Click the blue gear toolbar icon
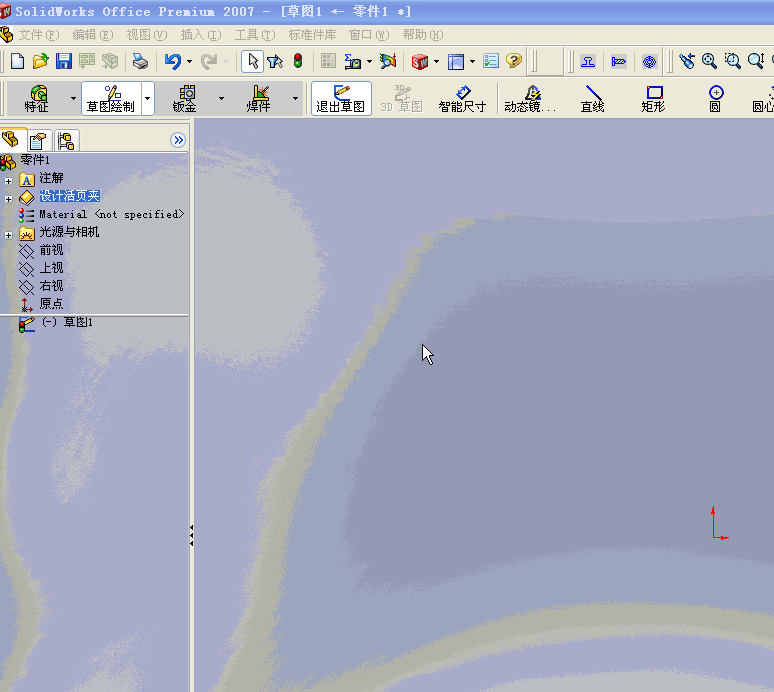Viewport: 774px width, 692px height. (x=649, y=62)
